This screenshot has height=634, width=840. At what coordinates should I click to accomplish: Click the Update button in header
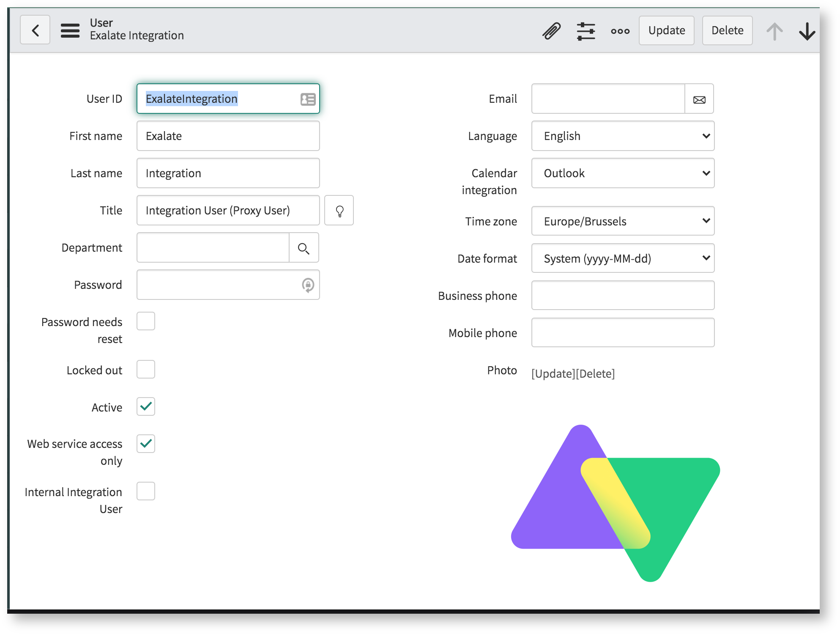click(666, 30)
